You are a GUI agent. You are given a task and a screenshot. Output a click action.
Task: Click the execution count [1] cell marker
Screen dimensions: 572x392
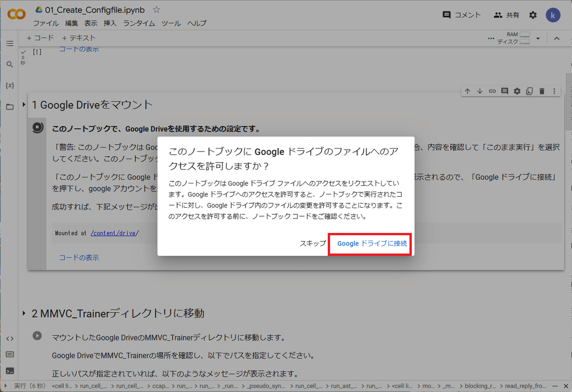[37, 52]
